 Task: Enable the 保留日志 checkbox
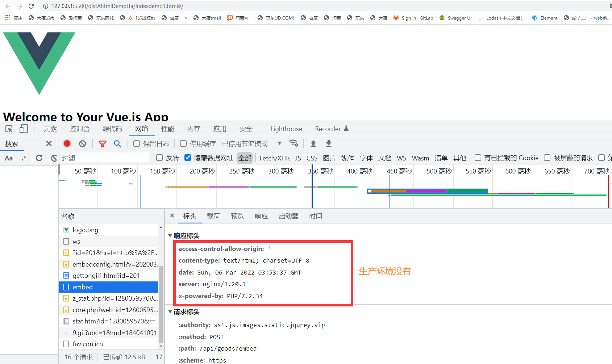coord(137,143)
